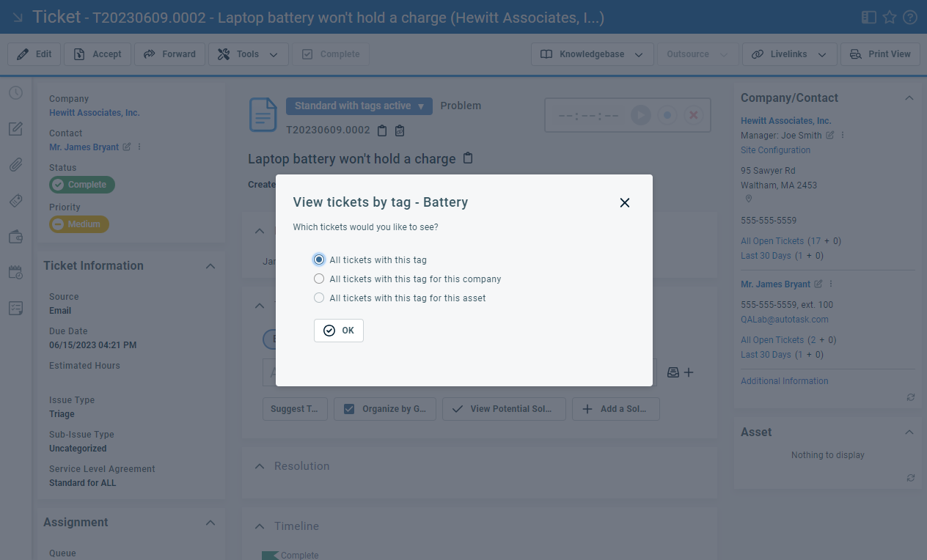Open the Livelinks dropdown menu
This screenshot has width=927, height=560.
coord(788,54)
